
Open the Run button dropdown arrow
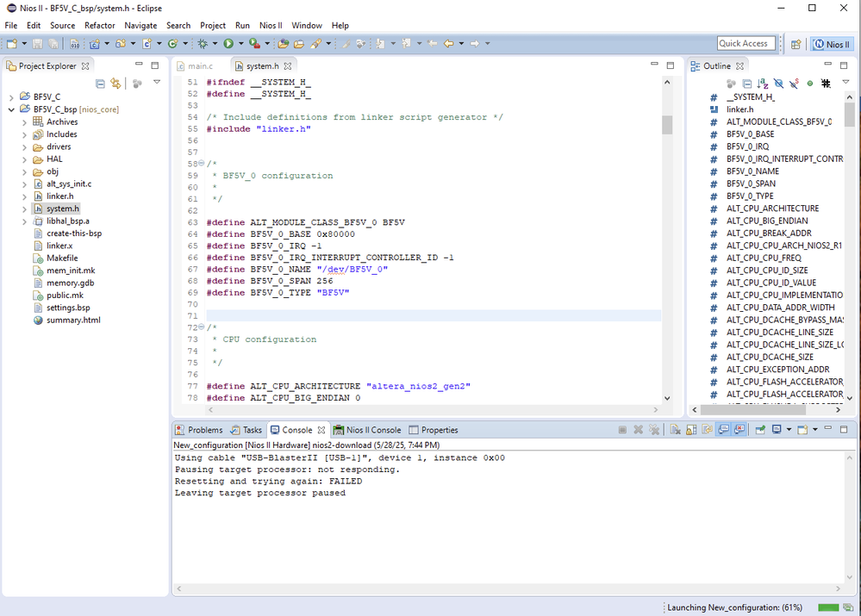coord(240,43)
